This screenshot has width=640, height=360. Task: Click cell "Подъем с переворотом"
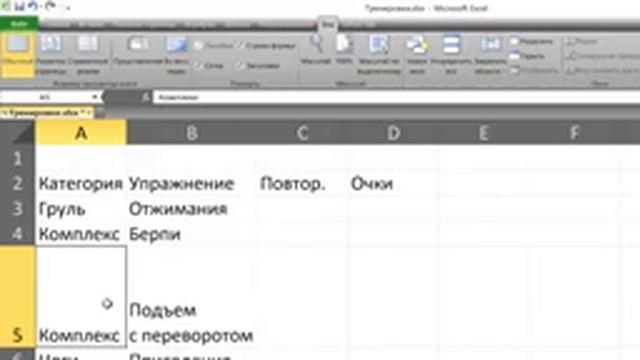(191, 297)
